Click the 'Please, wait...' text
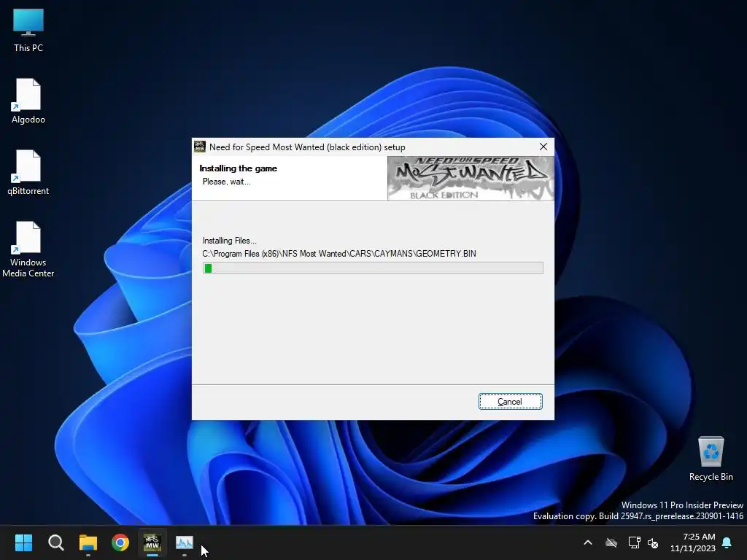 [x=226, y=182]
